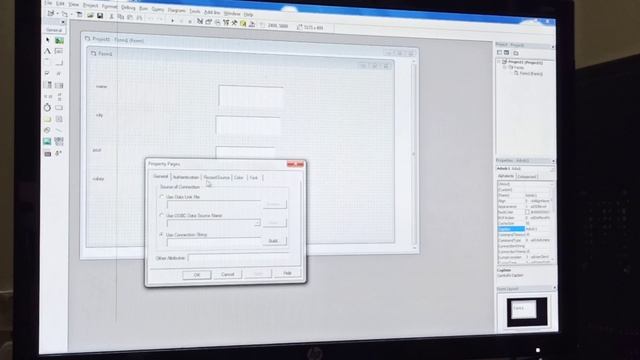The height and width of the screenshot is (360, 640).
Task: Click Toggle Folders icon in Project panel
Action: pos(516,53)
